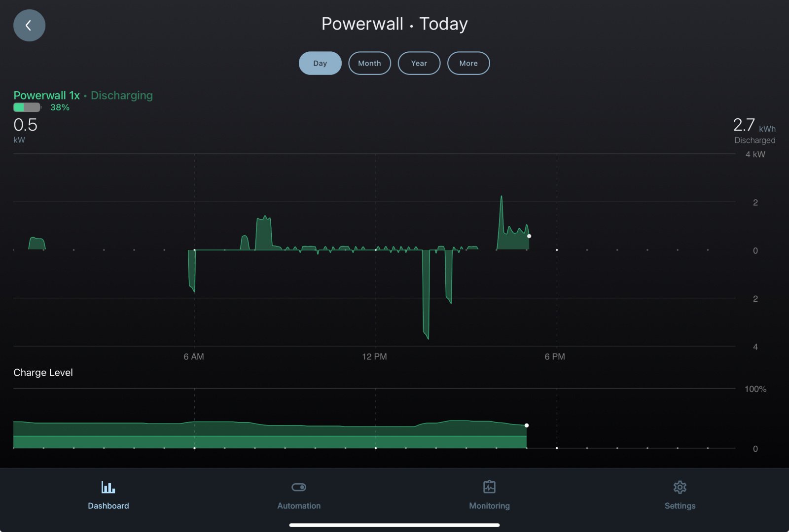
Task: Tap the Discharging status text
Action: click(x=122, y=95)
